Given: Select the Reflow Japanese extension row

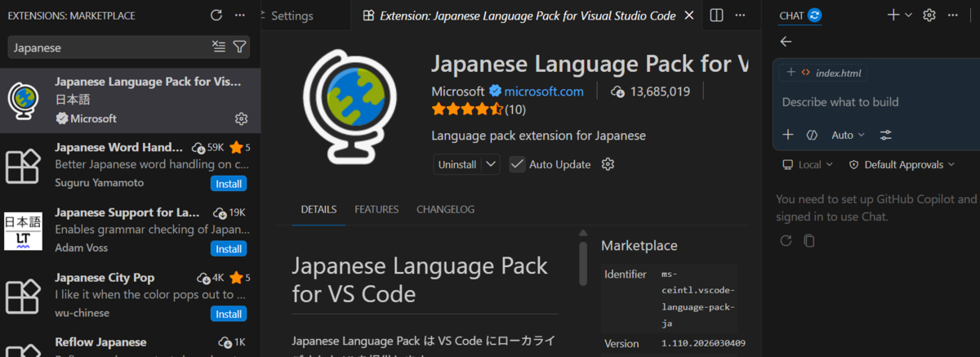Looking at the screenshot, I should [131, 343].
